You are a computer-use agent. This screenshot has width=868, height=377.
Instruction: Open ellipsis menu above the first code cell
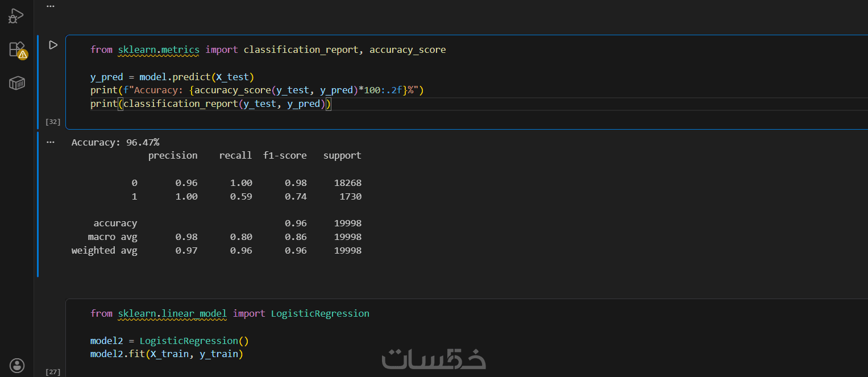click(x=51, y=6)
